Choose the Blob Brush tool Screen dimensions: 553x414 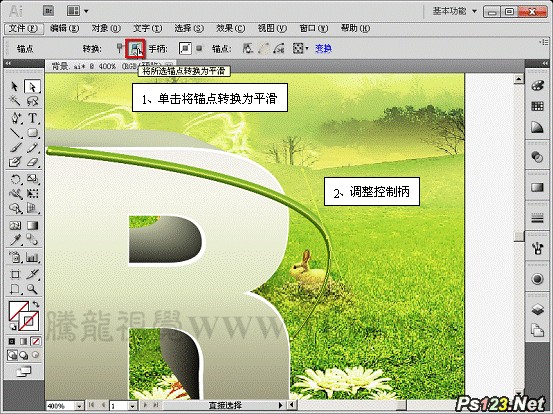tap(15, 162)
